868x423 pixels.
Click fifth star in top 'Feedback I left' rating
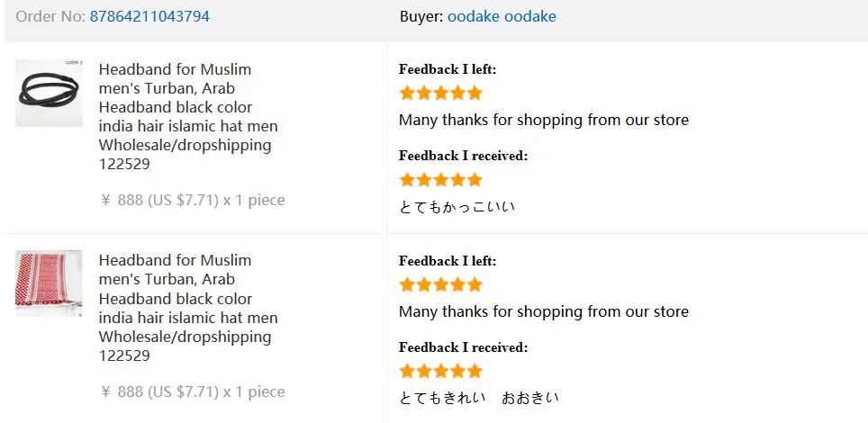point(475,93)
